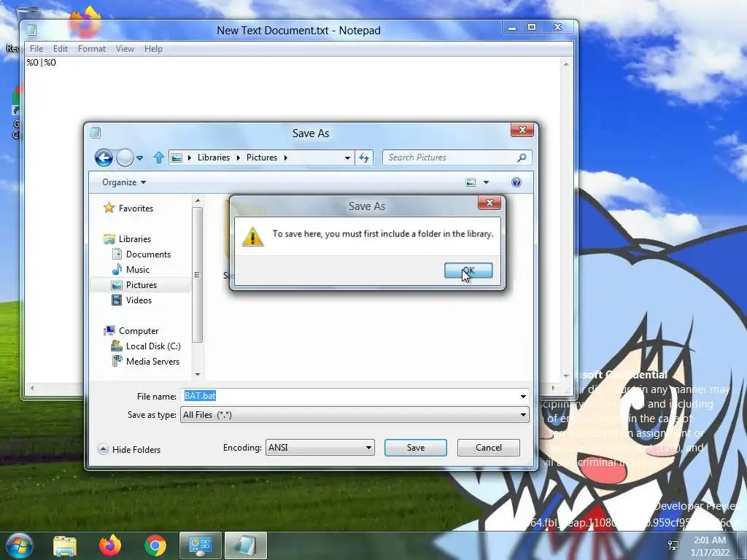The image size is (747, 560).
Task: Click the Save As dialog title icon
Action: coord(96,133)
